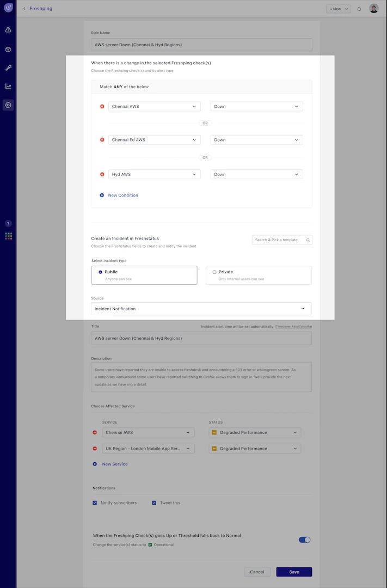Viewport: 387px width, 588px height.
Task: Select the Private incident type
Action: (259, 275)
